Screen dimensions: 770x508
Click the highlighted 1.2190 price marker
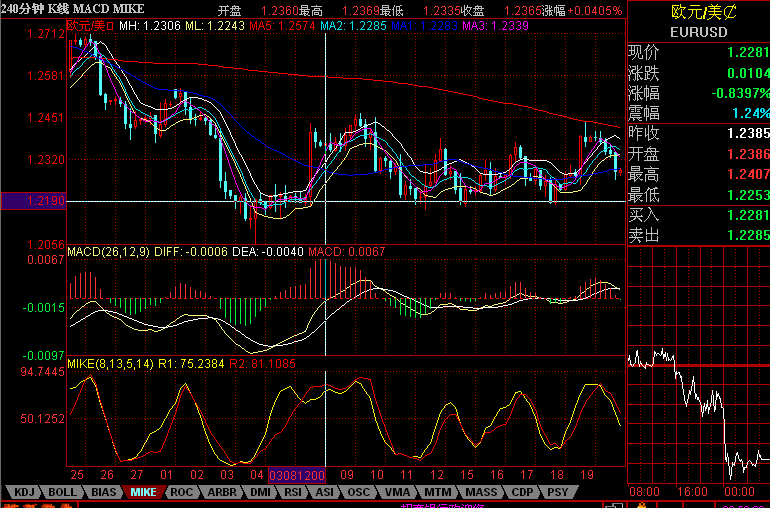tap(34, 201)
